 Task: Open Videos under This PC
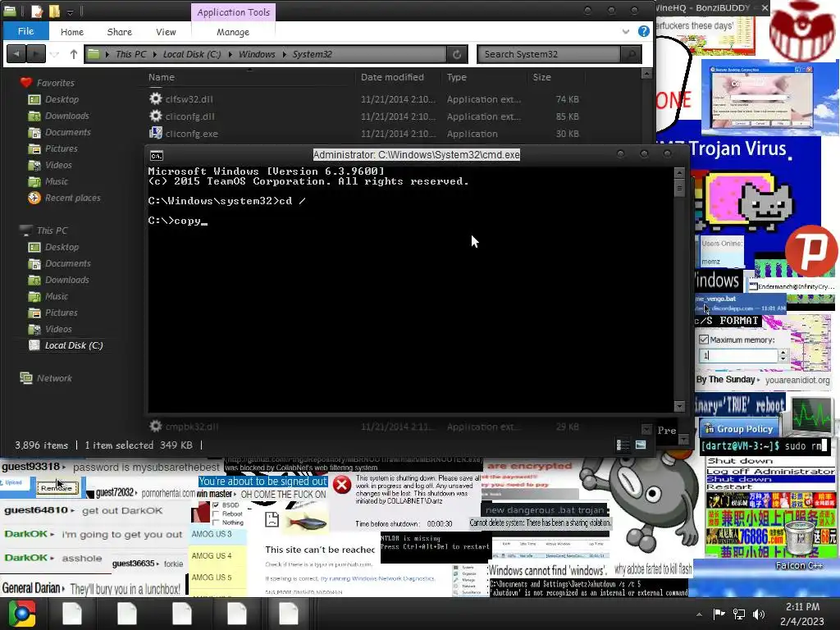(58, 329)
